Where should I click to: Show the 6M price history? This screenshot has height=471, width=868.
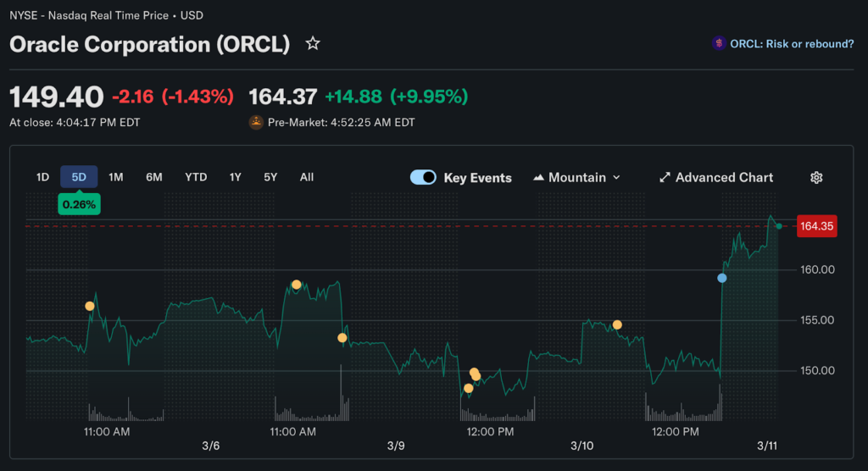[x=153, y=177]
